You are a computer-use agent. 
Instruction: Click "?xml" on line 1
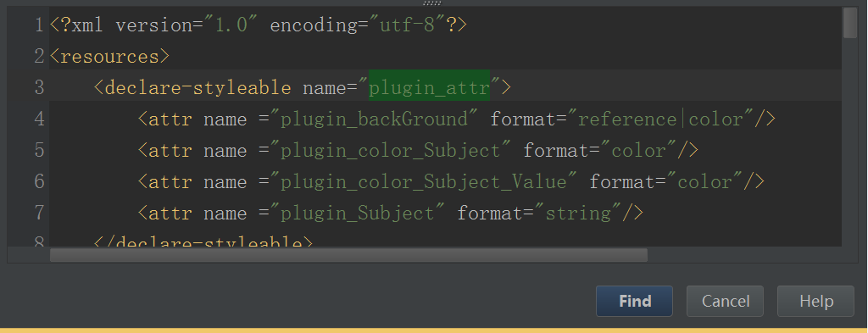click(82, 25)
